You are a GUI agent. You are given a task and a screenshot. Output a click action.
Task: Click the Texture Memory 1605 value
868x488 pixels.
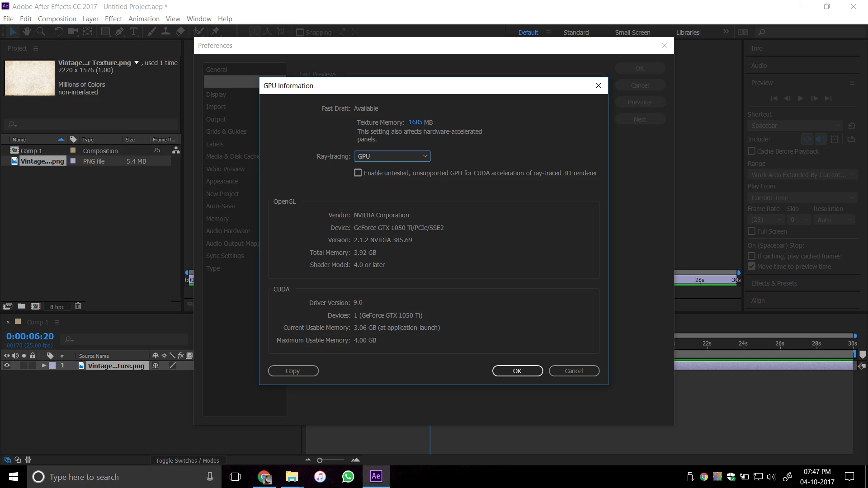415,122
